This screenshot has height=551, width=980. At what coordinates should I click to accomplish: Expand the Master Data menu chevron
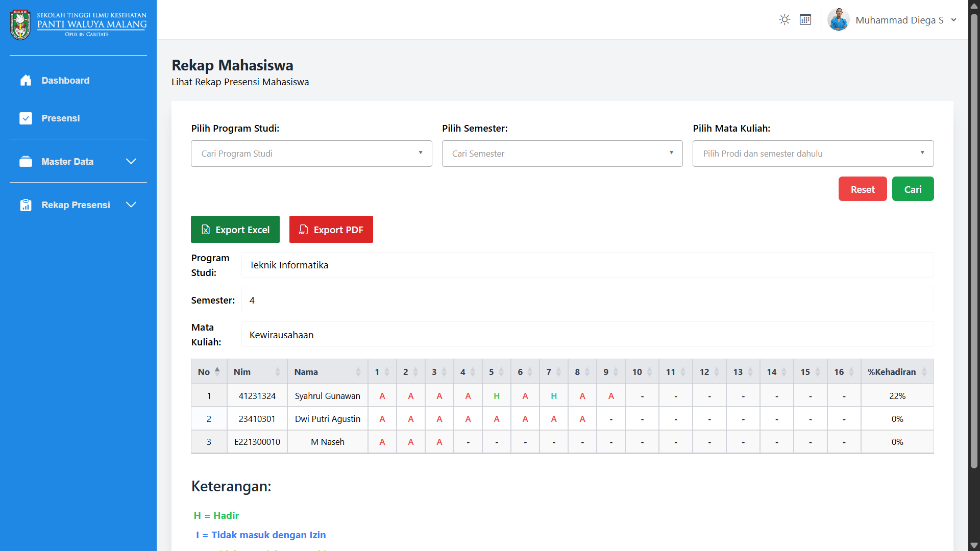coord(131,162)
